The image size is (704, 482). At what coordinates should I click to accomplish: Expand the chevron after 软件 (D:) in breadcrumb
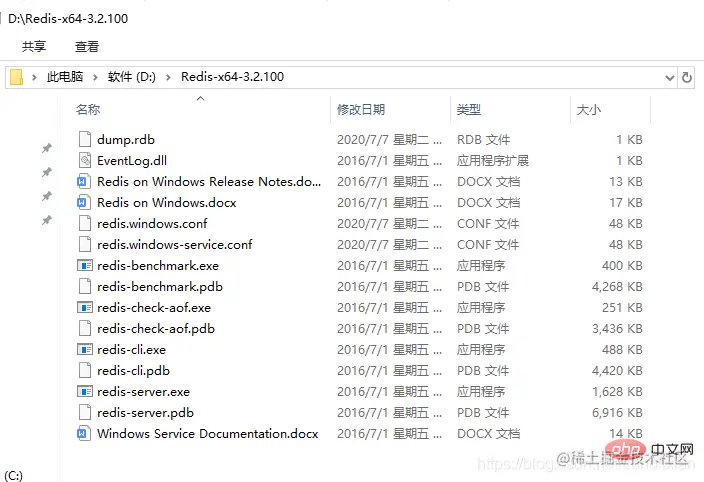pyautogui.click(x=168, y=77)
